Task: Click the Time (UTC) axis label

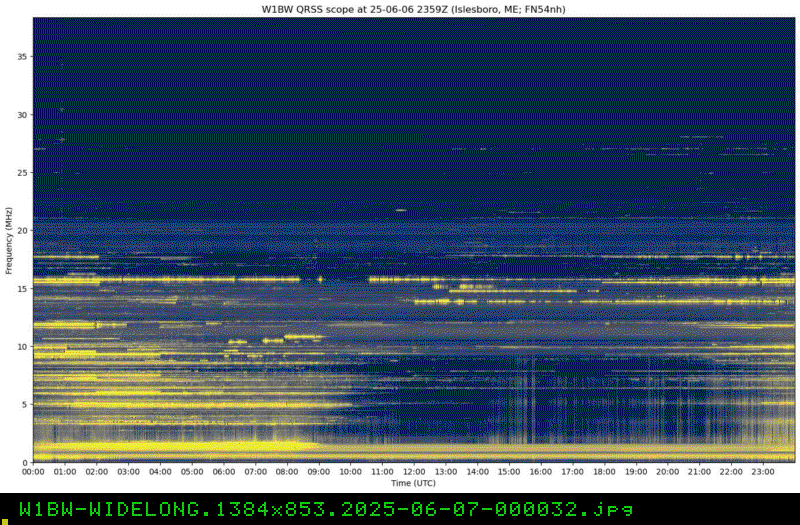Action: [x=413, y=483]
